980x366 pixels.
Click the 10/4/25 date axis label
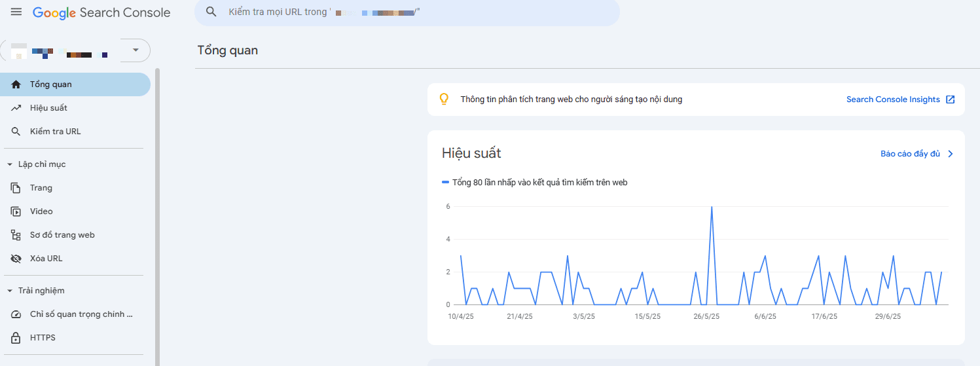[461, 316]
